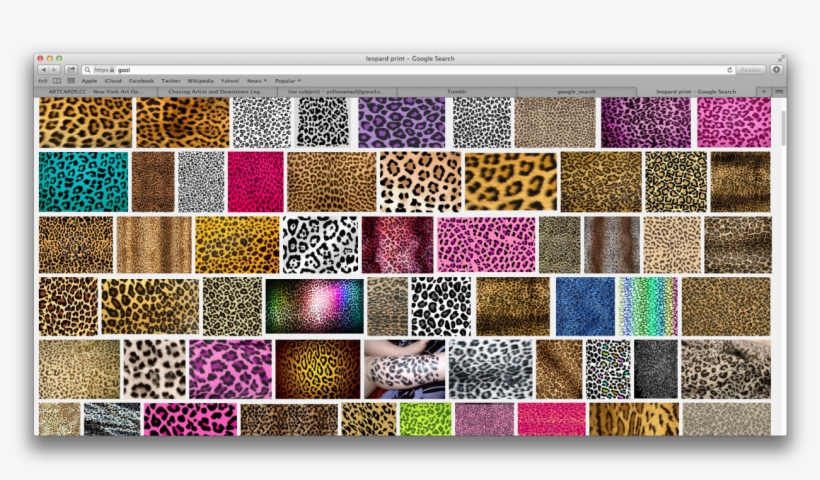Open the Facebook bookmark
This screenshot has height=480, width=820.
pyautogui.click(x=141, y=81)
